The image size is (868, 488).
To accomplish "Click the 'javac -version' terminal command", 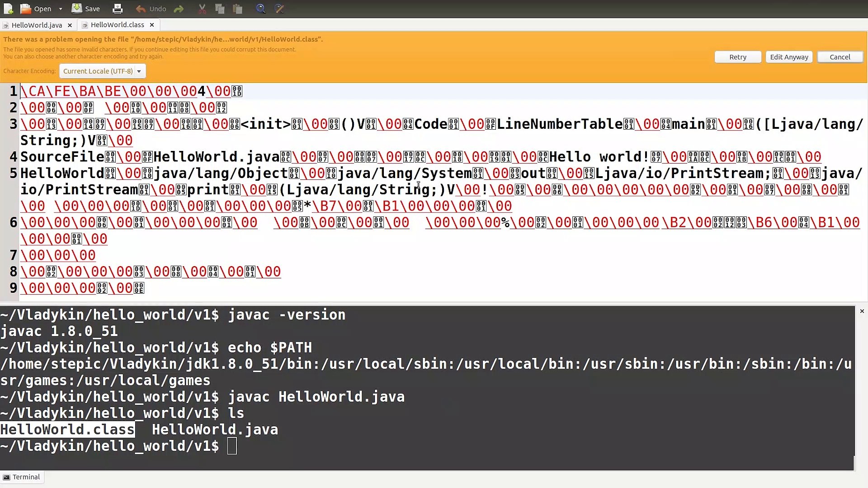I will tap(287, 315).
